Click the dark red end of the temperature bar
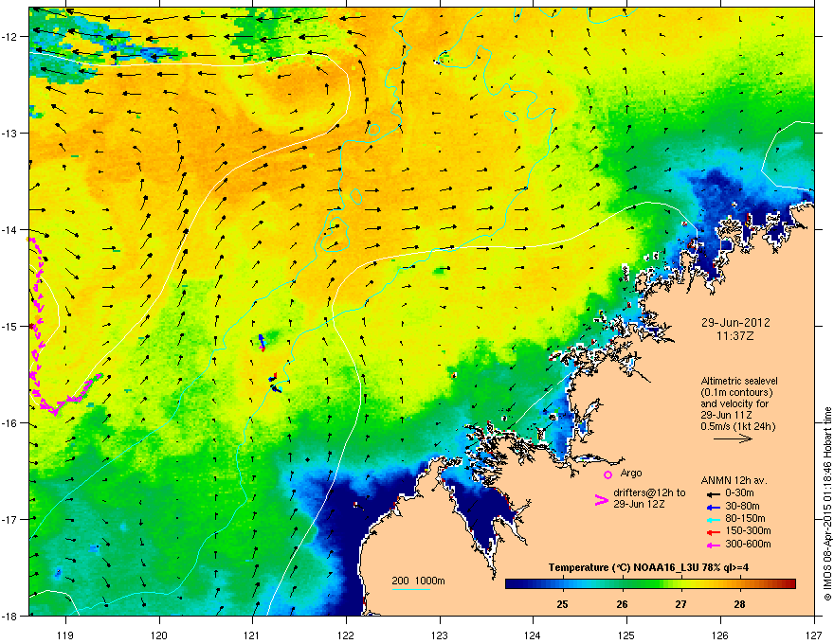This screenshot has height=644, width=834. click(789, 584)
